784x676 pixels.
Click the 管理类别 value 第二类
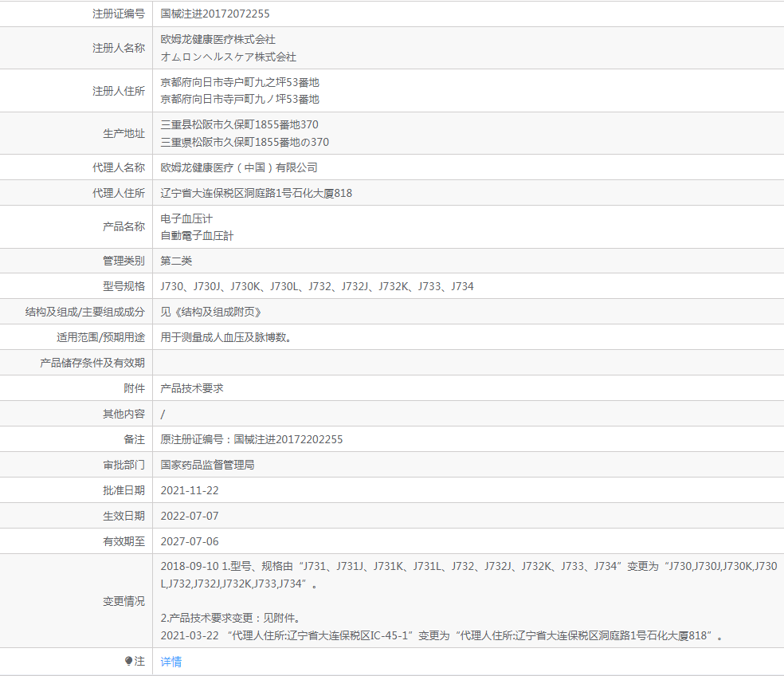(x=176, y=260)
